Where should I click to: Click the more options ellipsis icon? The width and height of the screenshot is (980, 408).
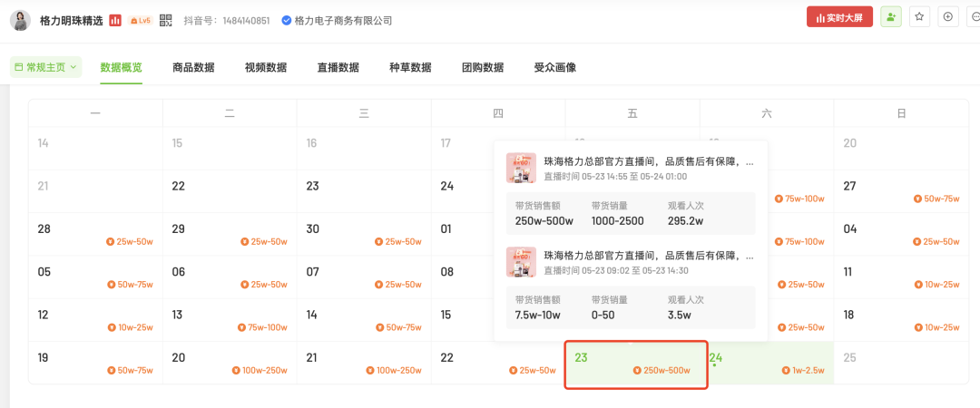point(975,17)
